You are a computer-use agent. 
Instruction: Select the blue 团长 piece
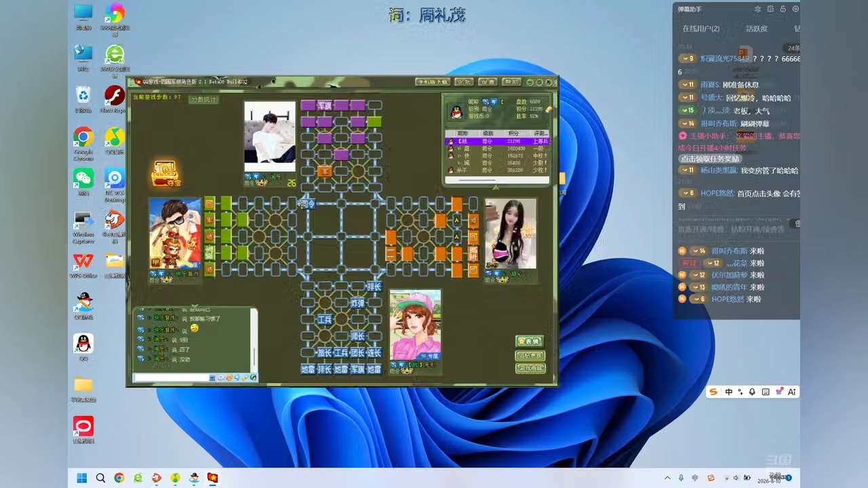(x=357, y=352)
